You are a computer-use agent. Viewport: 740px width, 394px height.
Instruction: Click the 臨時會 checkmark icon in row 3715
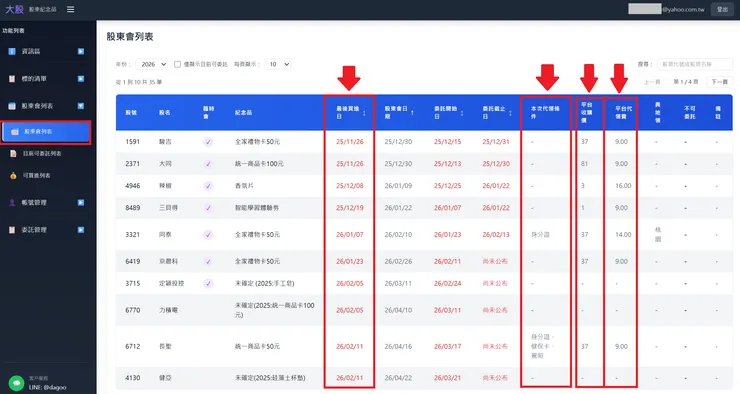208,284
